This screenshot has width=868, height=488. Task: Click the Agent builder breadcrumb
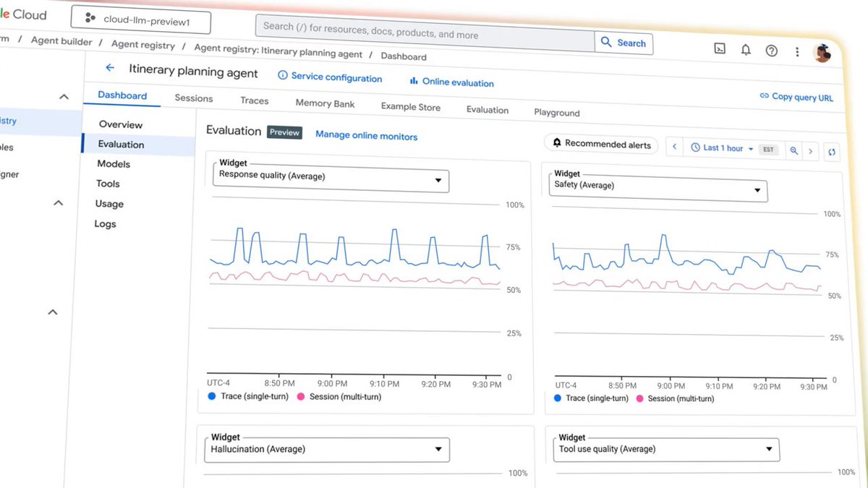[61, 41]
